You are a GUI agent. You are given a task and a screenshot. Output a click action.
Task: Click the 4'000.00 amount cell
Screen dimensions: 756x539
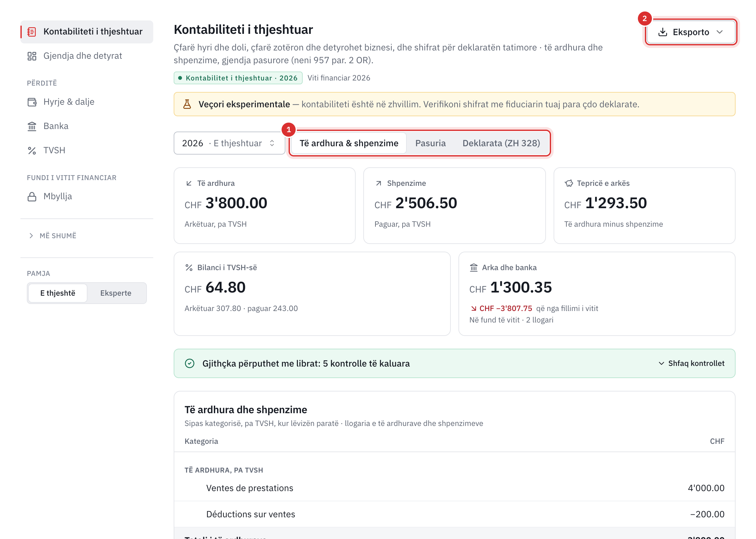click(706, 488)
